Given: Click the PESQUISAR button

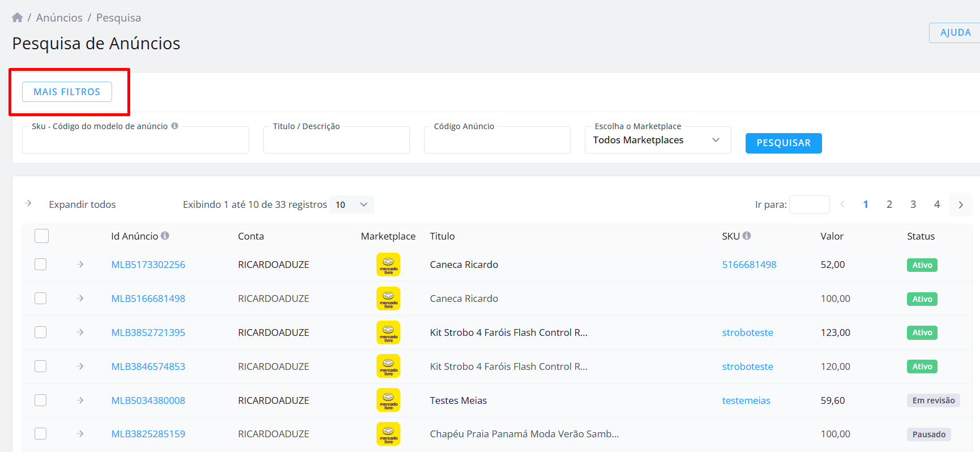Looking at the screenshot, I should tap(784, 143).
